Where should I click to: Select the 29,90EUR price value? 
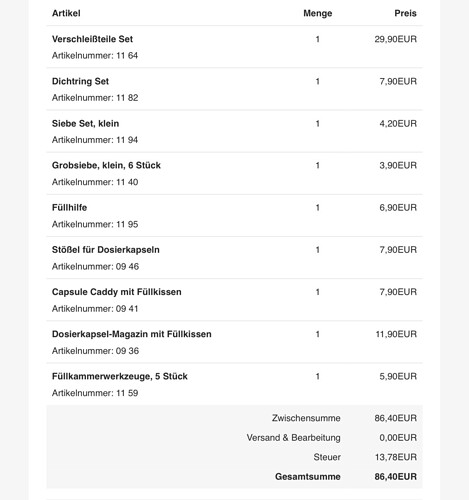tap(396, 39)
